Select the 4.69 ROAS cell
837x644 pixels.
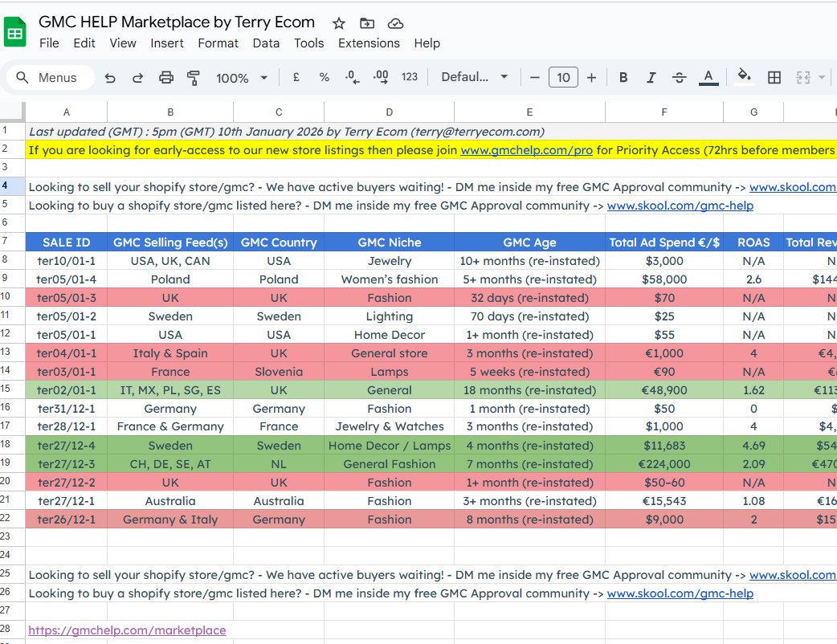(753, 446)
